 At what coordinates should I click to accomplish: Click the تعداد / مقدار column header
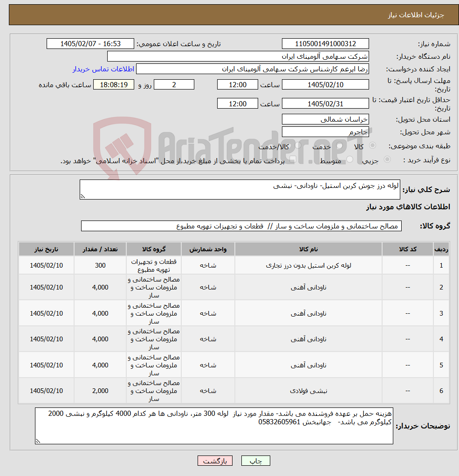pyautogui.click(x=100, y=249)
